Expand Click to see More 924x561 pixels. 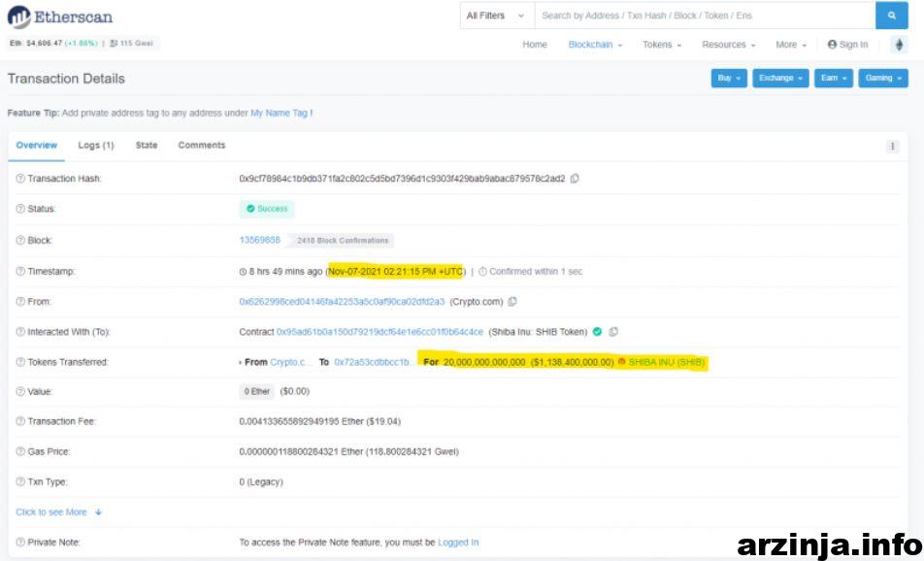pyautogui.click(x=58, y=512)
